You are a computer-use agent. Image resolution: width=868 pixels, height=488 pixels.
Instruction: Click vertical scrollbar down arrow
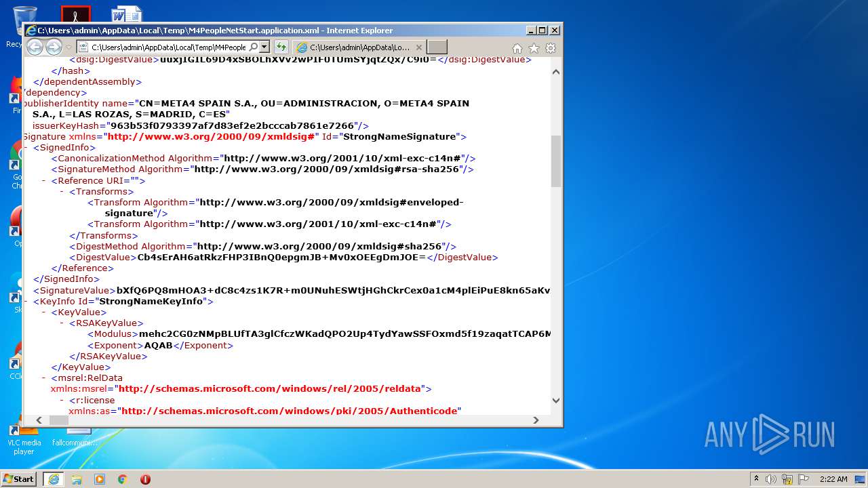click(556, 401)
